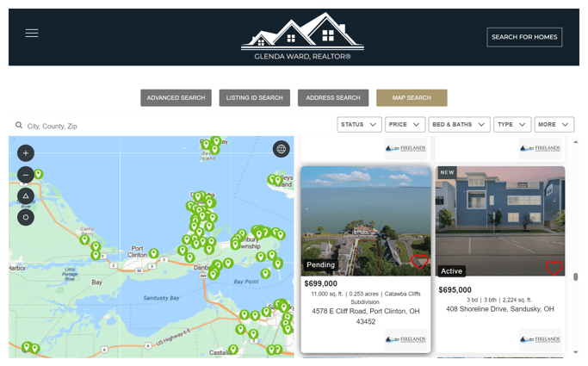
Task: Click the Search For Homes button
Action: coord(524,37)
